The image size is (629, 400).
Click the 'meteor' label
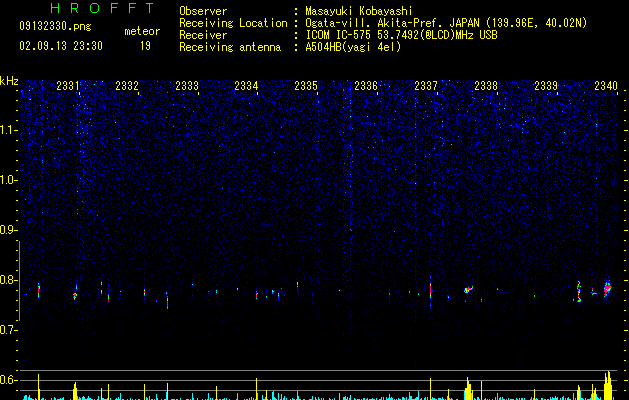pyautogui.click(x=142, y=31)
